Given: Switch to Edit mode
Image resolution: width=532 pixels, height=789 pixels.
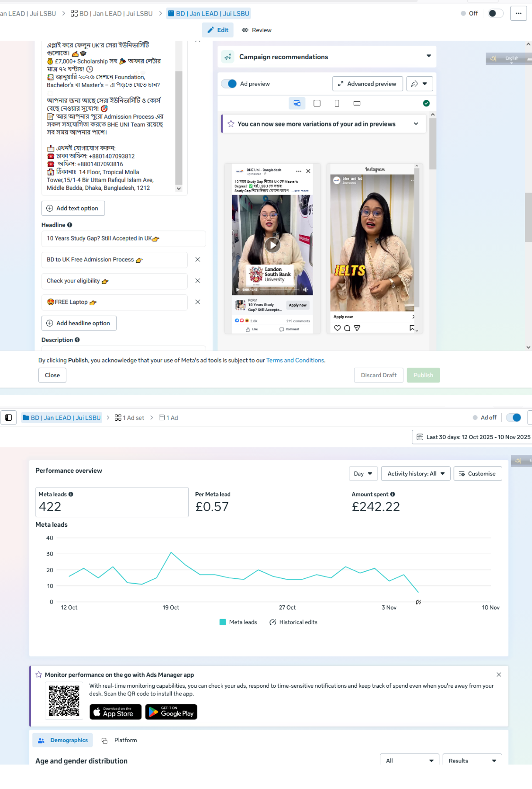Looking at the screenshot, I should [218, 30].
